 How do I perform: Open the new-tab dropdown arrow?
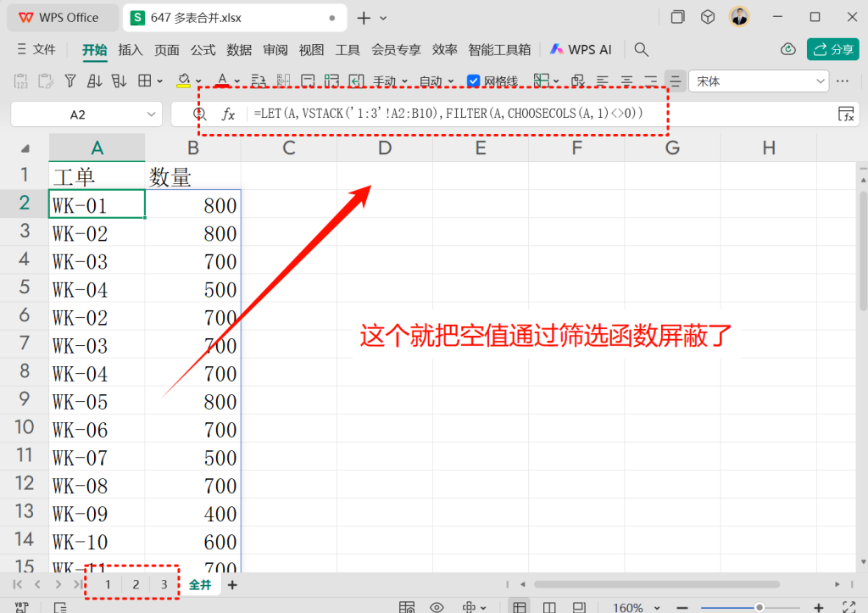383,19
